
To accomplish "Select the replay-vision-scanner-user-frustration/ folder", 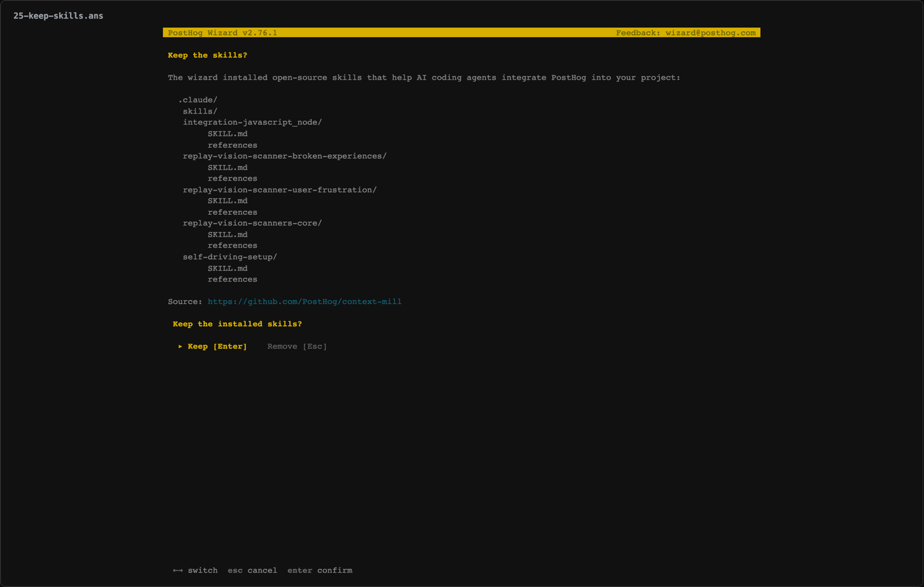I will pyautogui.click(x=280, y=190).
